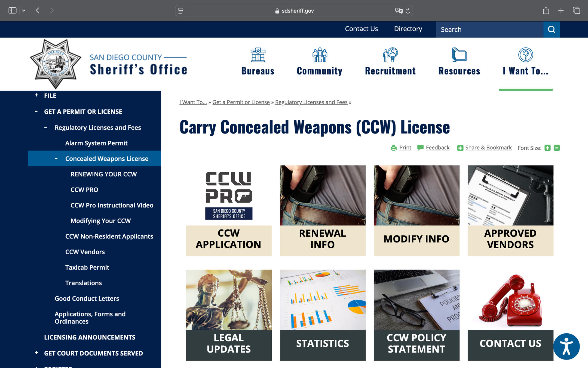Open the Directory link in header
Viewport: 588px width, 368px height.
[408, 29]
